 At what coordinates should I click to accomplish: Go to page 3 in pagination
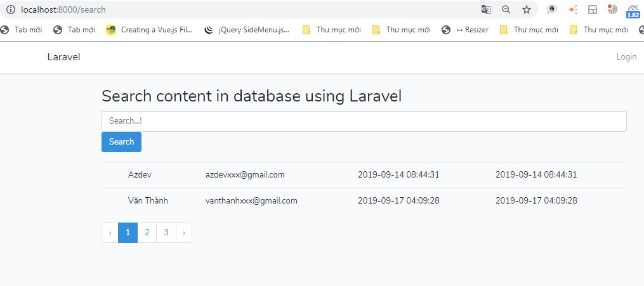[x=166, y=233]
